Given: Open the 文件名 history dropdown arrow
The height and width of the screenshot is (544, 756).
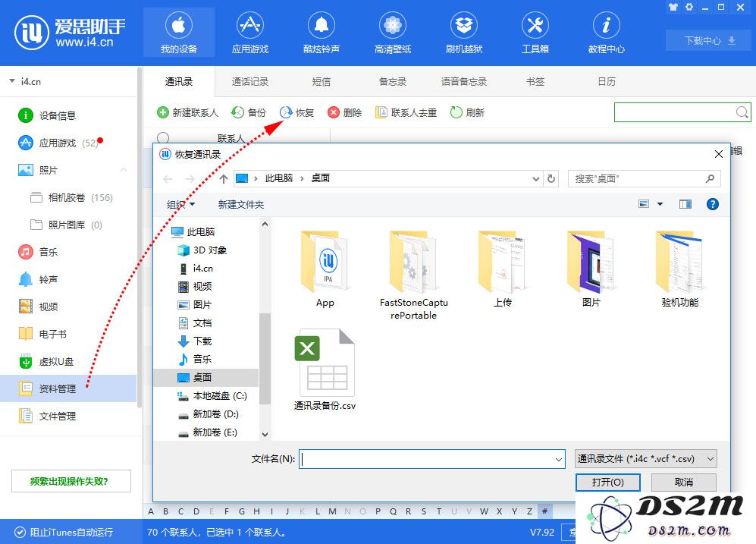Looking at the screenshot, I should point(558,459).
